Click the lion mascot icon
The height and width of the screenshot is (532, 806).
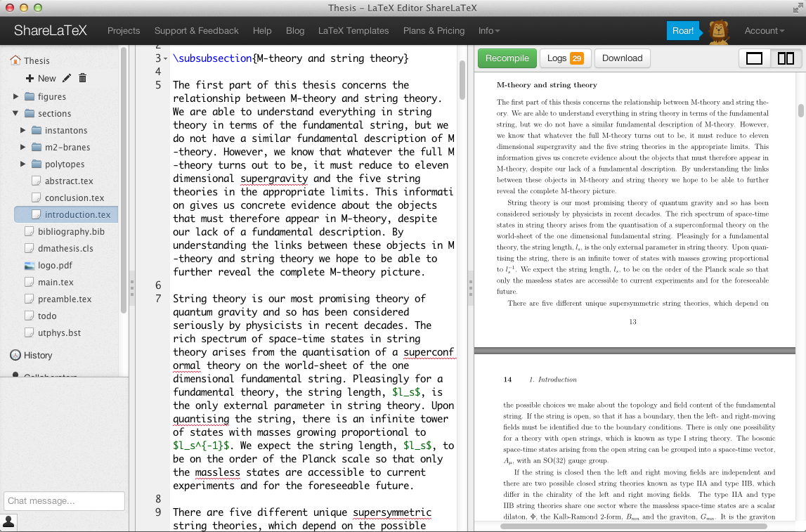click(x=718, y=32)
